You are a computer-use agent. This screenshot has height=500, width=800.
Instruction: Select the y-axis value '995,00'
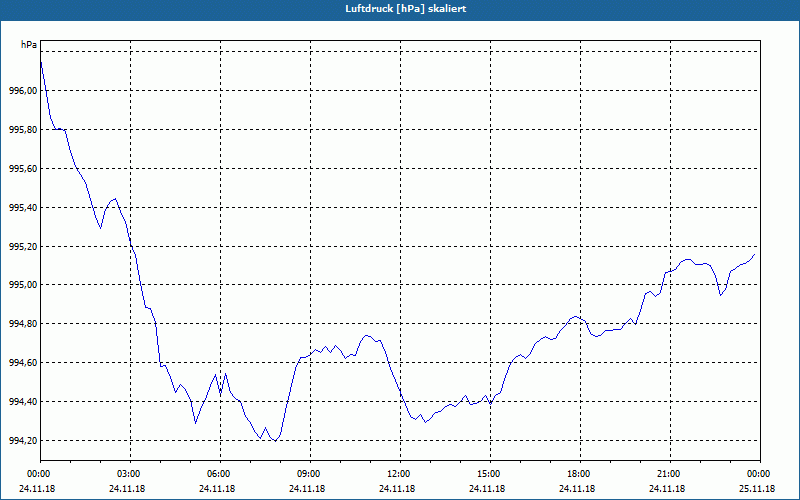pyautogui.click(x=23, y=285)
